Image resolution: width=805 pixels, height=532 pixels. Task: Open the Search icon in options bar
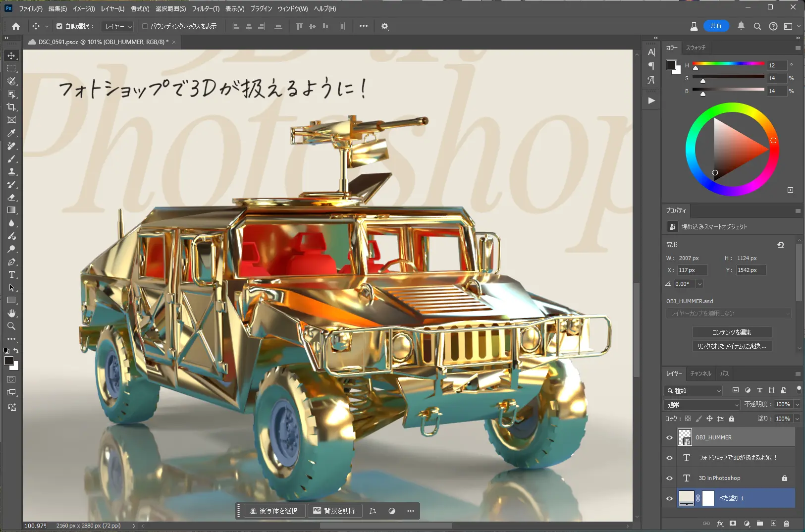[x=757, y=26]
